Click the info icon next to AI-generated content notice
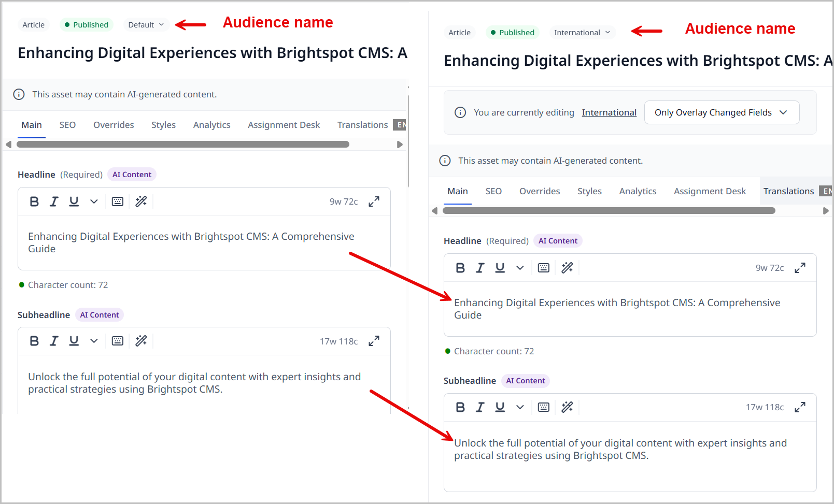The height and width of the screenshot is (504, 834). click(19, 94)
